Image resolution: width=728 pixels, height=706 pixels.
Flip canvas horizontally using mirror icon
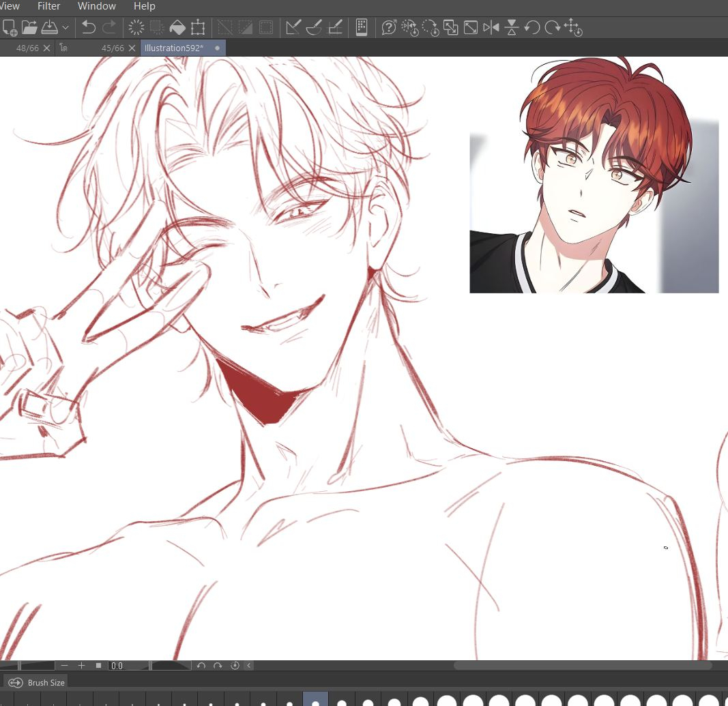point(491,28)
